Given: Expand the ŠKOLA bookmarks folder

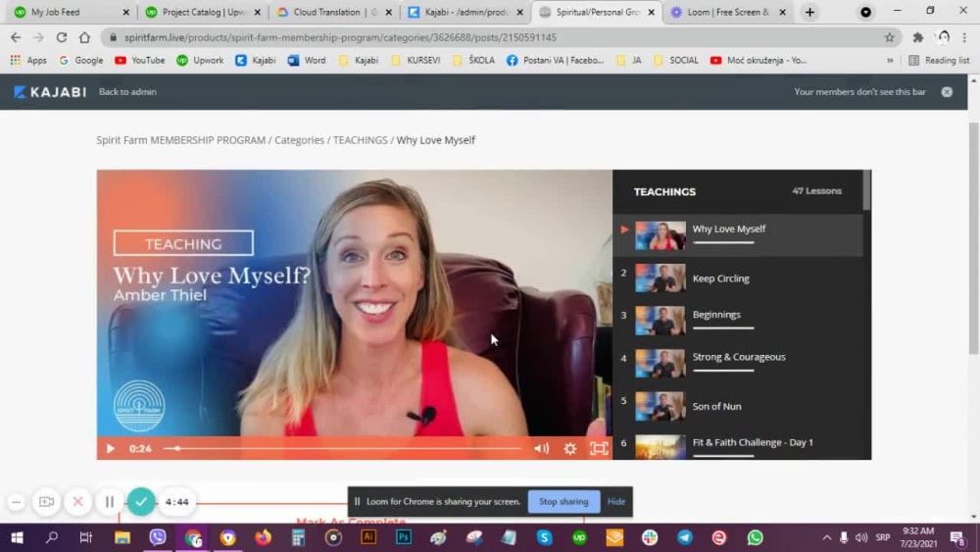Looking at the screenshot, I should point(473,60).
